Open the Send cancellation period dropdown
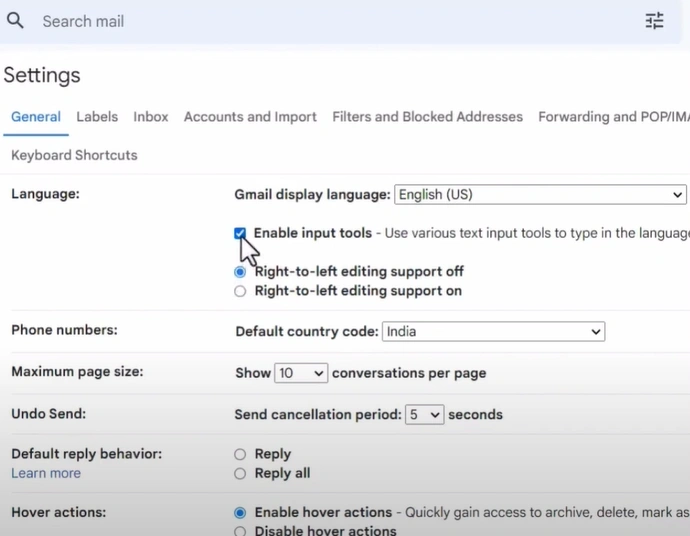This screenshot has height=536, width=690. click(424, 415)
